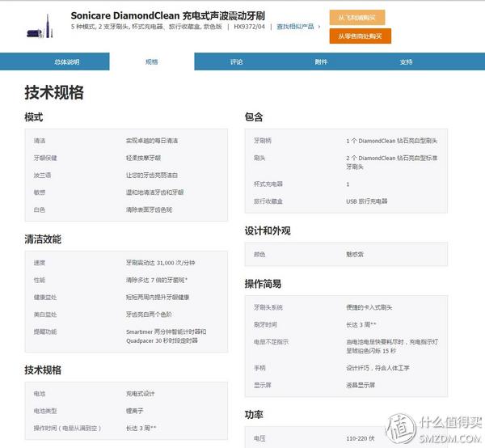The width and height of the screenshot is (485, 448).
Task: Click the 锂离子 battery type value
Action: point(134,411)
